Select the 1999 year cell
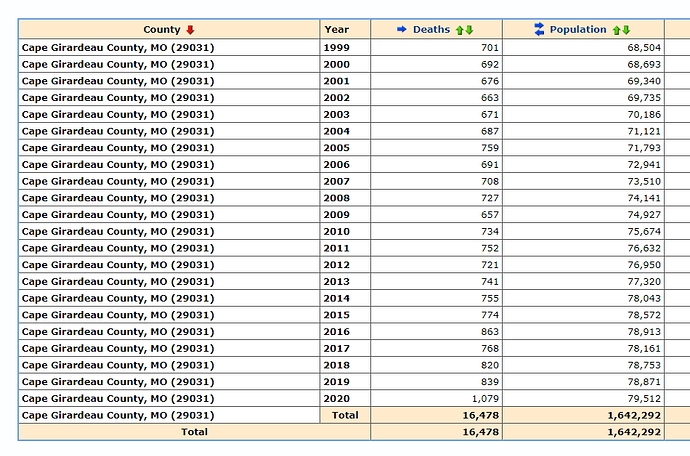The width and height of the screenshot is (690, 456). 345,48
